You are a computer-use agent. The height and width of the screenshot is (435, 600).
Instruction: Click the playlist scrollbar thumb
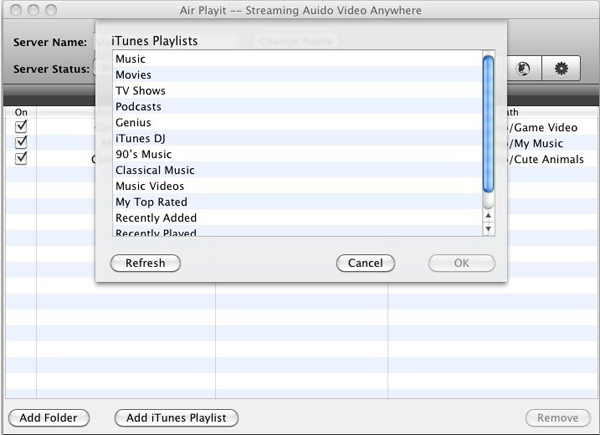488,123
